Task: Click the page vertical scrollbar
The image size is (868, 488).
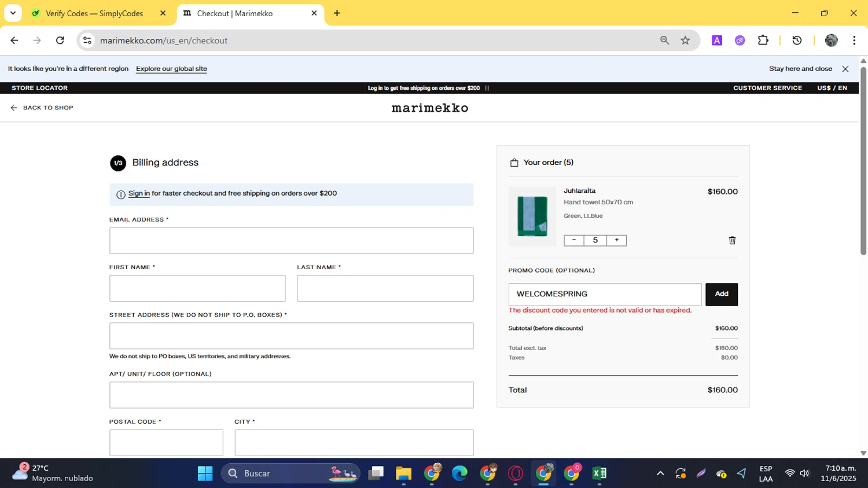Action: 863,161
